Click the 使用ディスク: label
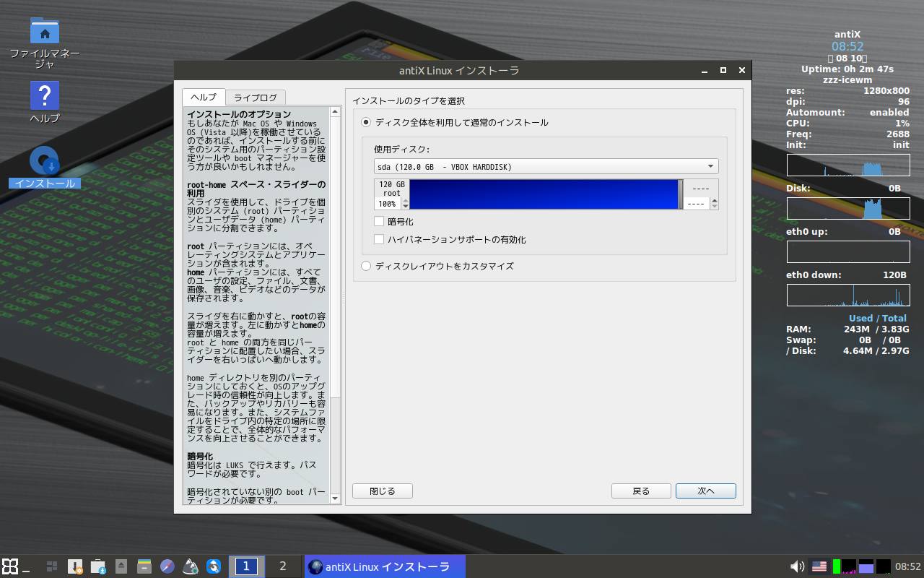 tap(402, 150)
